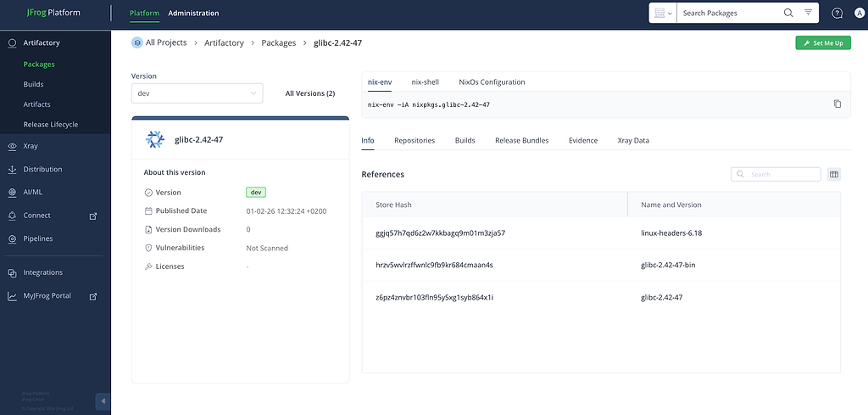Click the column layout icon in References
The width and height of the screenshot is (868, 415).
point(834,175)
